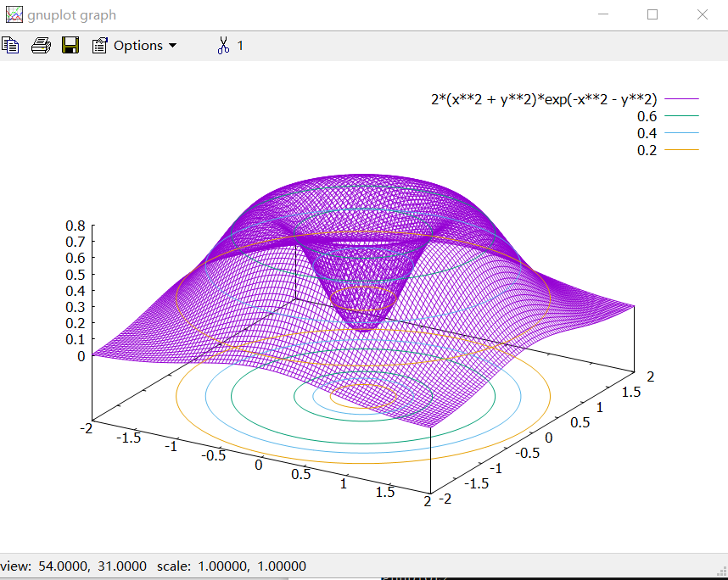Viewport: 728px width, 580px height.
Task: Click the Options dropdown arrow
Action: 171,46
